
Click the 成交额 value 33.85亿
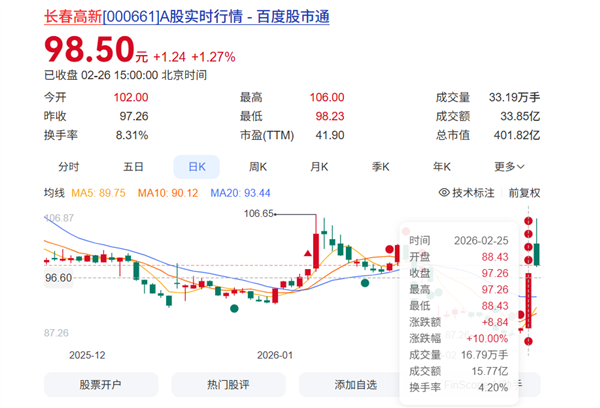(x=520, y=116)
